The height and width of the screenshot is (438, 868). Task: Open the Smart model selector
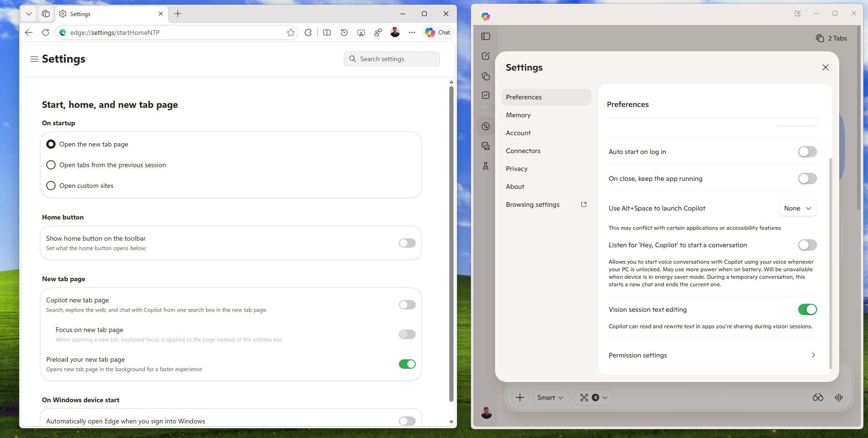tap(550, 397)
